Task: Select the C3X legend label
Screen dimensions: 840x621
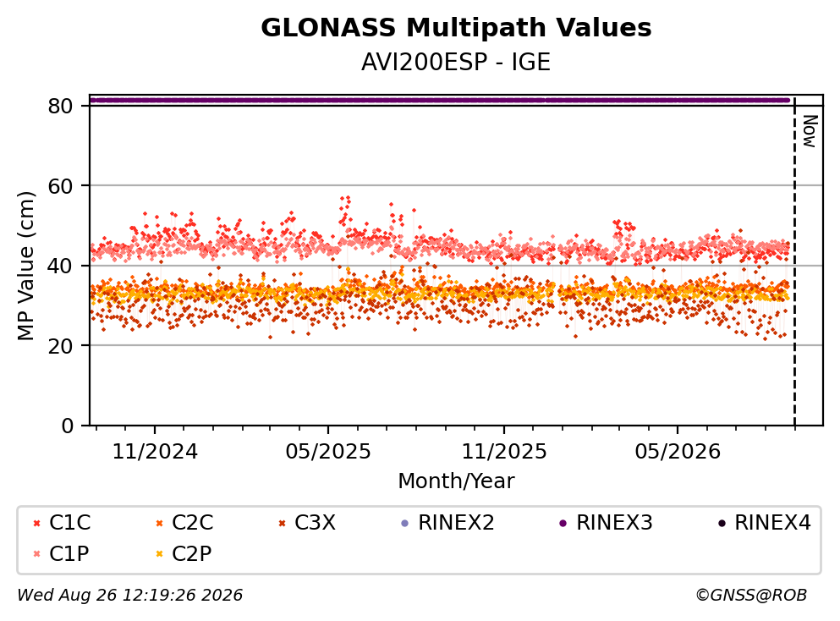Action: pos(315,523)
